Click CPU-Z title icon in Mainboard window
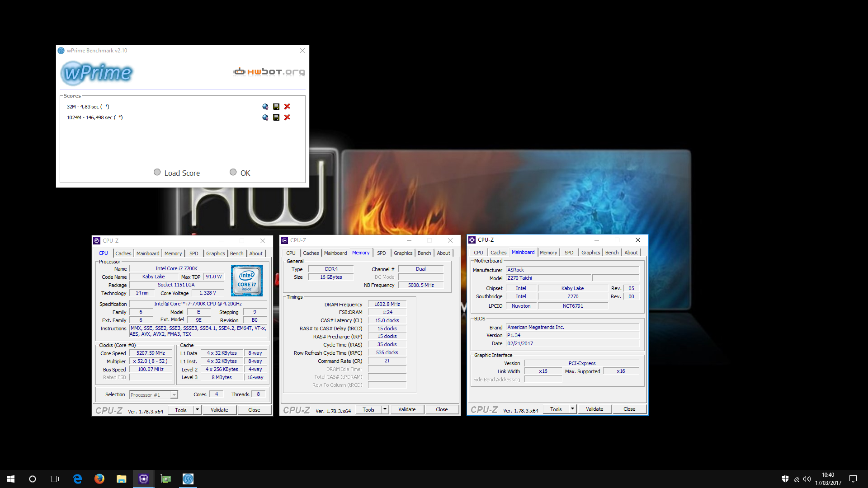 click(x=472, y=240)
